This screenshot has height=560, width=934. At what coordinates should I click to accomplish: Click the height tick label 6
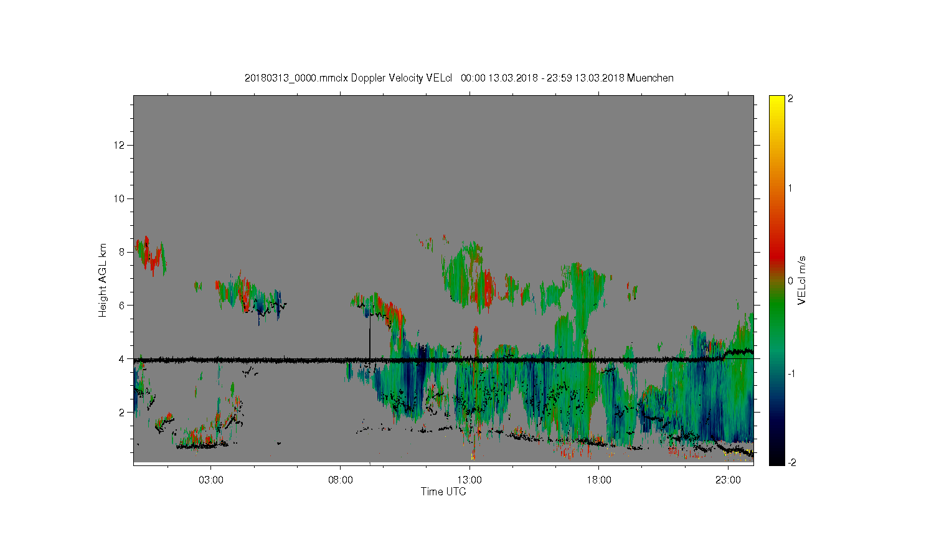click(x=122, y=306)
